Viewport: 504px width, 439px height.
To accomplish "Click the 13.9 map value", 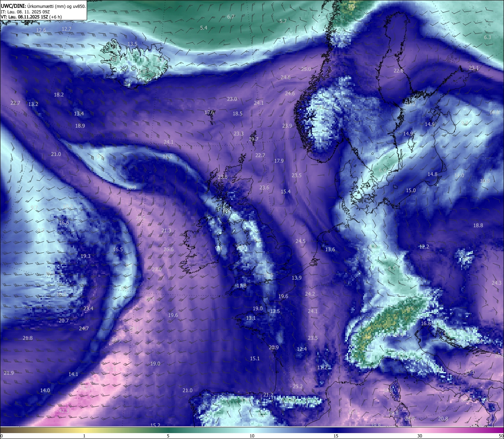I will coord(296,278).
